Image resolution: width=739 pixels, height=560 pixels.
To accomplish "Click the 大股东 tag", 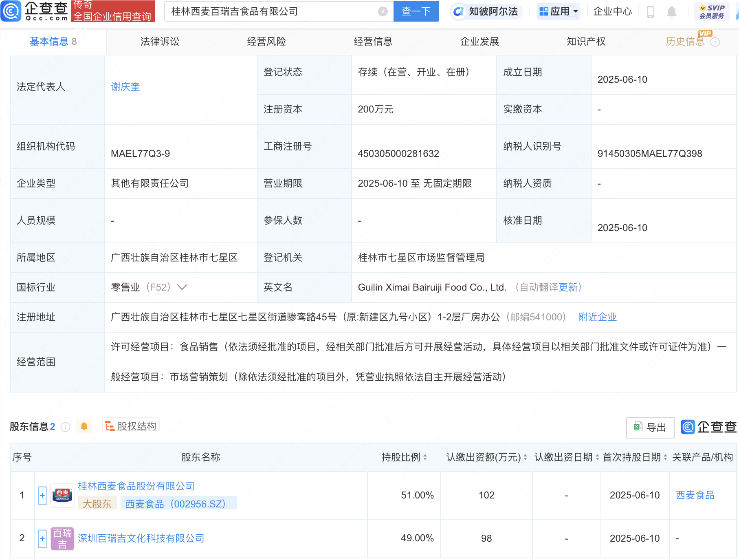I will pos(97,504).
